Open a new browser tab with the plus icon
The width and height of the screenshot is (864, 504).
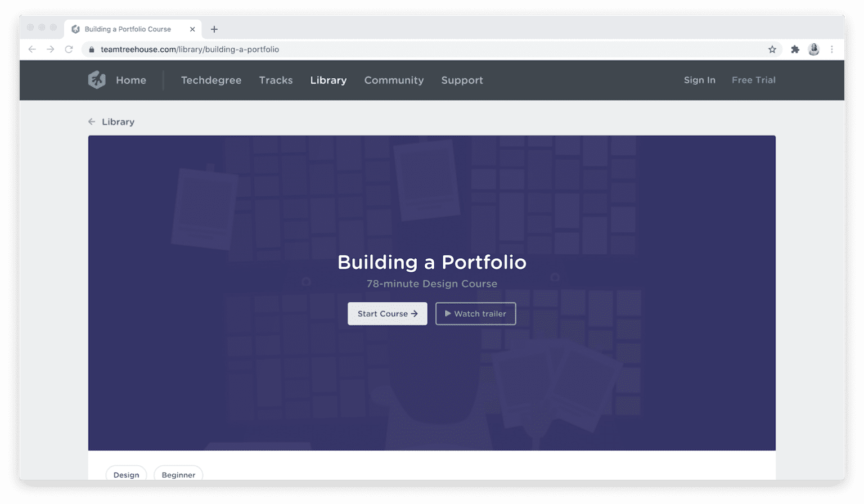pyautogui.click(x=214, y=29)
